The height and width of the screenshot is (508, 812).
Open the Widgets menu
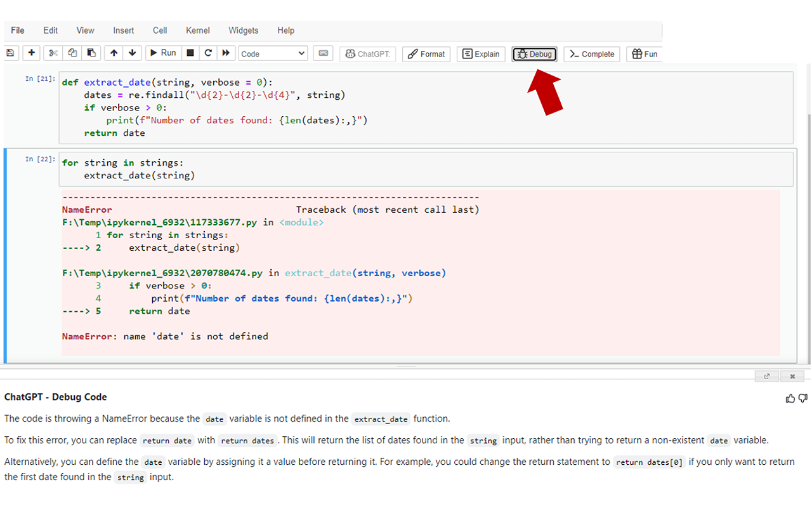point(243,30)
